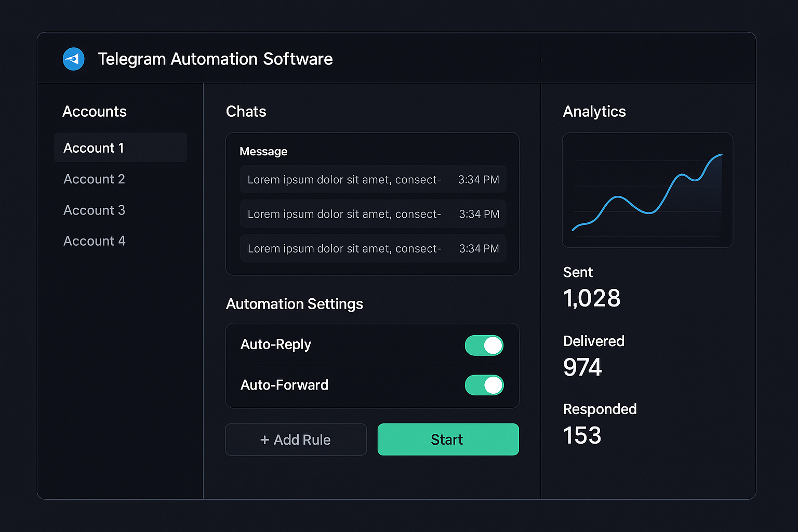
Task: Select the first Lorem ipsum message
Action: coord(372,179)
